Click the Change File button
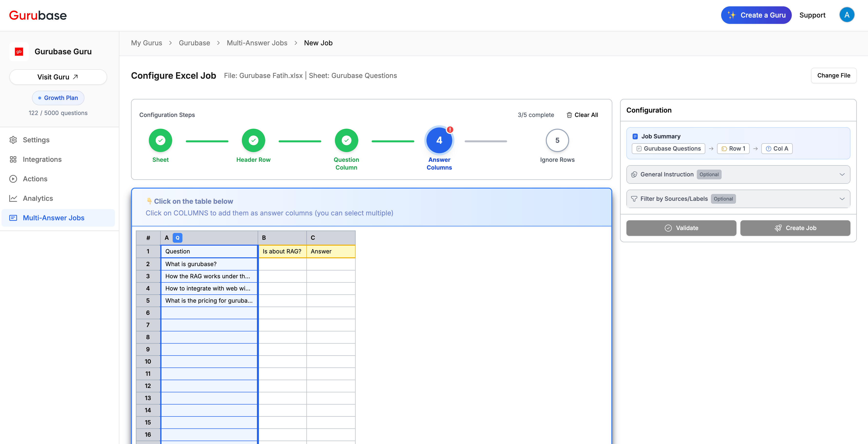 coord(834,76)
